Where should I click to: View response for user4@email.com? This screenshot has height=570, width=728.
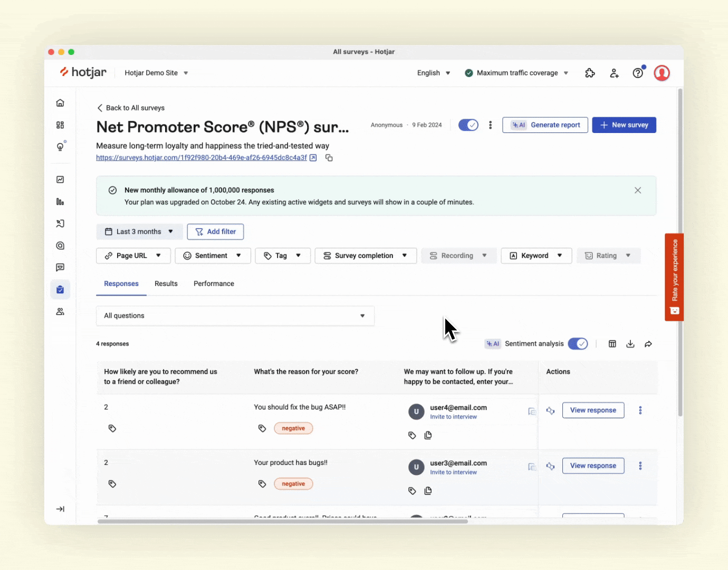click(x=593, y=410)
